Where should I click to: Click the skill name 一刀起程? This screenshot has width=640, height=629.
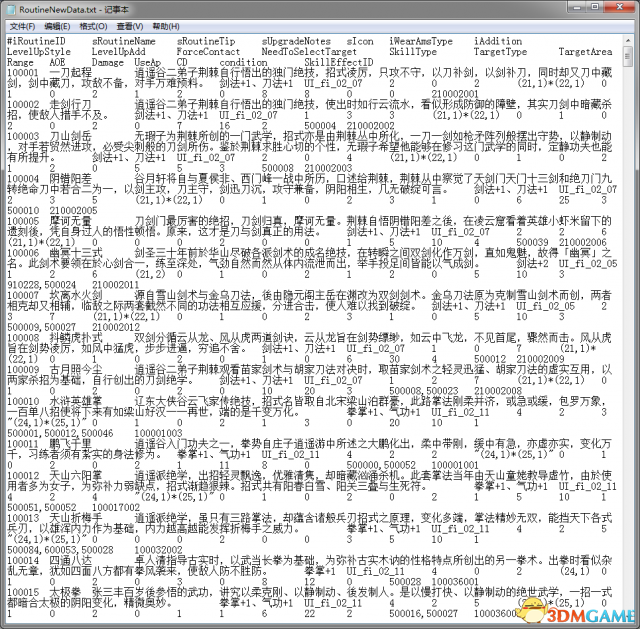tap(71, 73)
